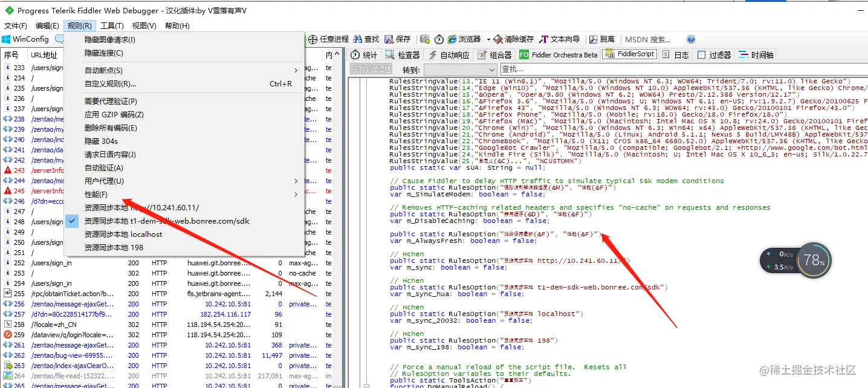The image size is (868, 388).
Task: Open the File (文件) menu
Action: (x=16, y=26)
